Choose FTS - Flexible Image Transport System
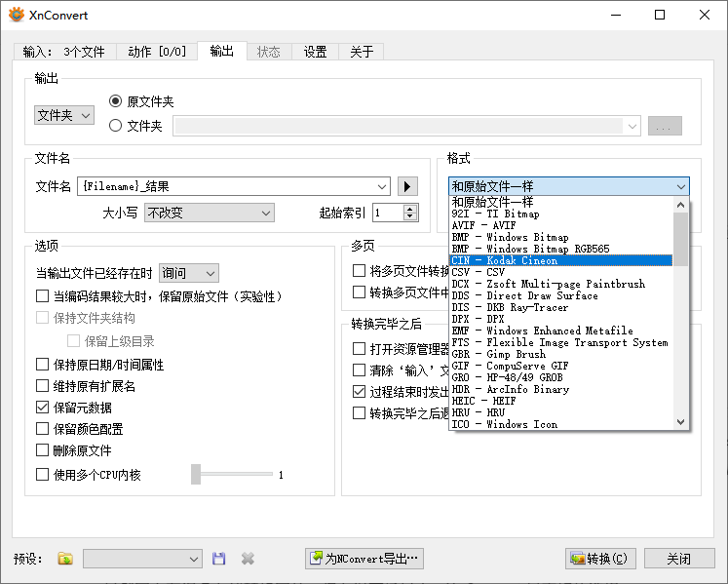The image size is (728, 584). (560, 342)
